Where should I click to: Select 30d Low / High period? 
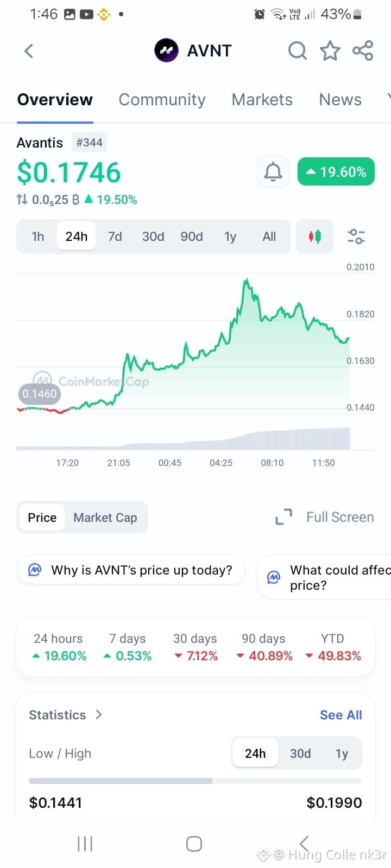(x=300, y=754)
